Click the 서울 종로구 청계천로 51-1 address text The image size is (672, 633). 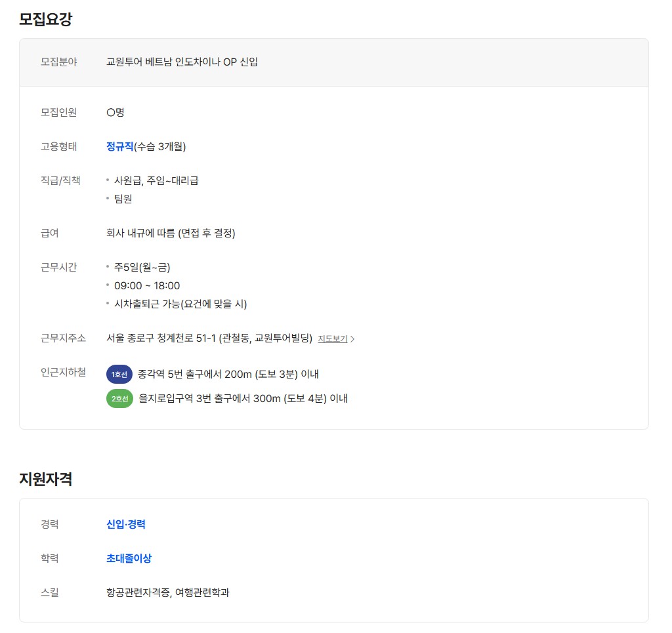pos(209,338)
